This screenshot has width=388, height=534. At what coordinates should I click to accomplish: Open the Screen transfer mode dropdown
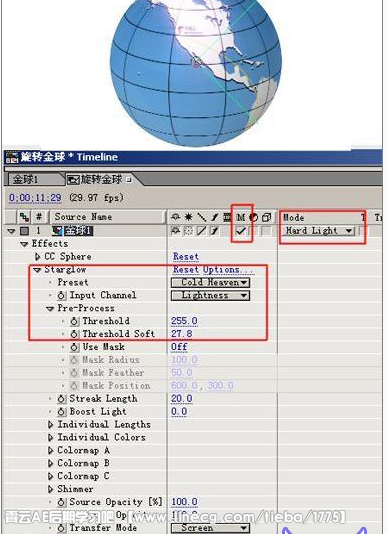(210, 528)
